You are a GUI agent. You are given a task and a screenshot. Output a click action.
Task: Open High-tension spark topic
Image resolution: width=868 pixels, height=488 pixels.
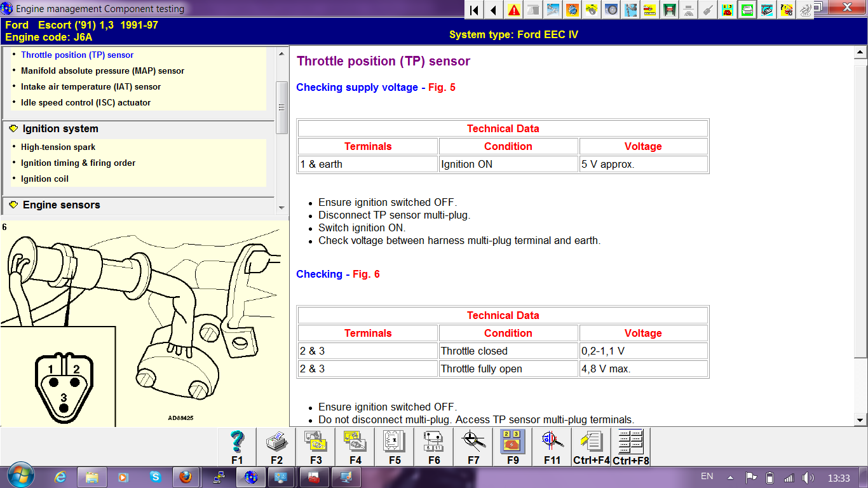click(58, 147)
